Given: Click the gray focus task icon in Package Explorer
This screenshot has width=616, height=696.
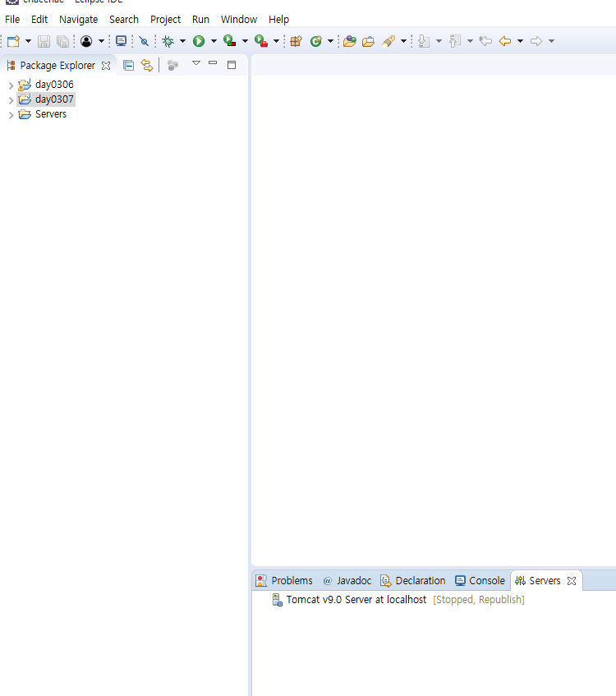Looking at the screenshot, I should click(x=172, y=66).
